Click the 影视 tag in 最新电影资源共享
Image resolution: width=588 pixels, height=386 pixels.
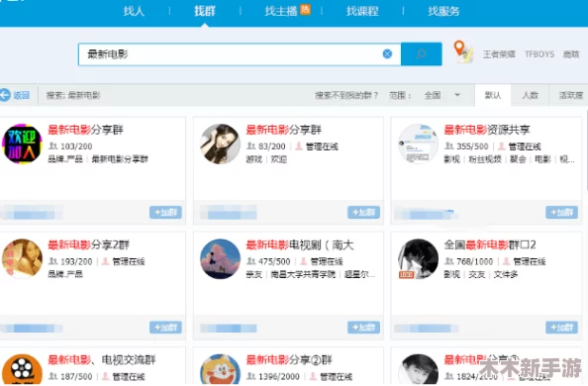451,159
